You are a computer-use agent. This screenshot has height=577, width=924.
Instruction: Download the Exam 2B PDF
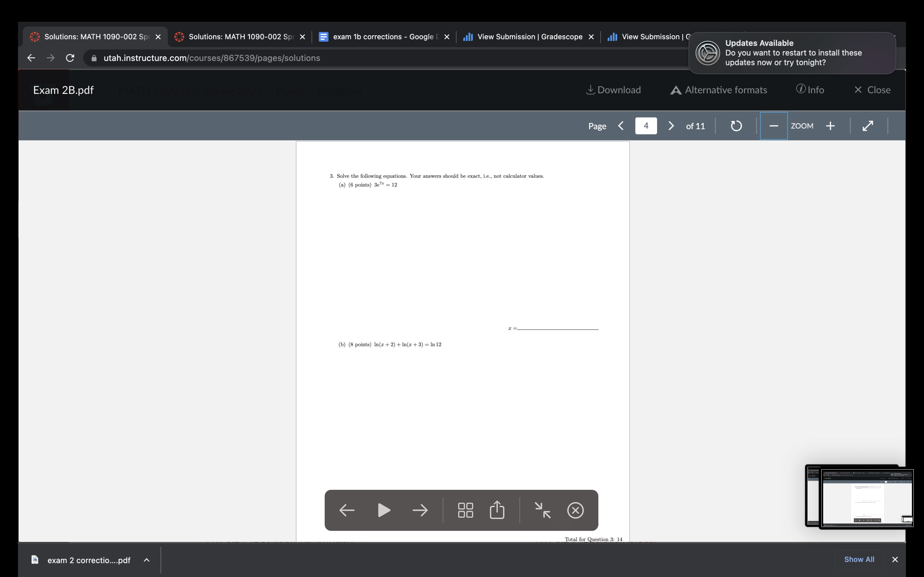[613, 90]
